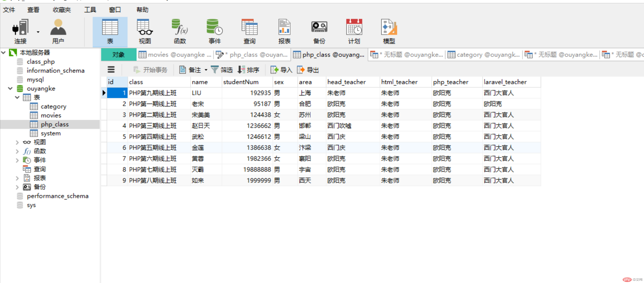Screen dimensions: 644x283
Task: Open the Backup (备份) tool
Action: pyautogui.click(x=319, y=32)
